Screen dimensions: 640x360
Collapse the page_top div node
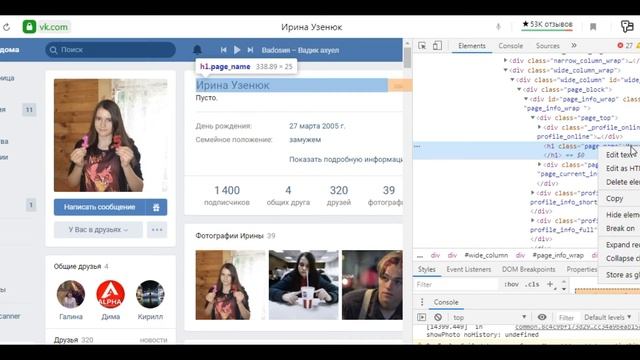pyautogui.click(x=533, y=118)
